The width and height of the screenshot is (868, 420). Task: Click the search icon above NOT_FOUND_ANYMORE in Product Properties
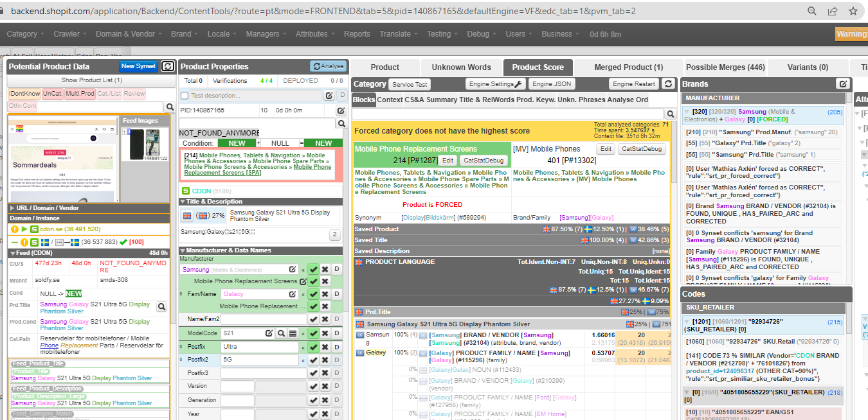[x=343, y=123]
